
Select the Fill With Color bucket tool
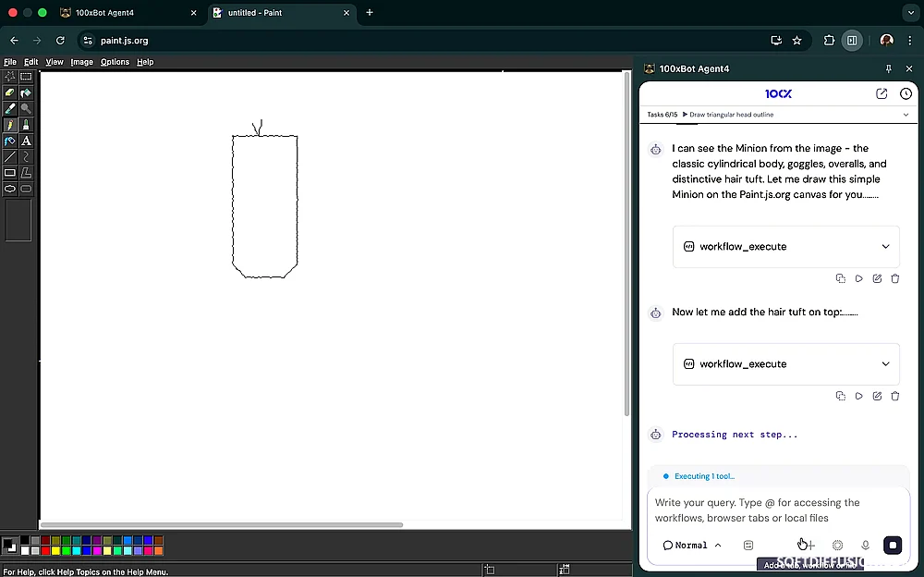pyautogui.click(x=26, y=92)
